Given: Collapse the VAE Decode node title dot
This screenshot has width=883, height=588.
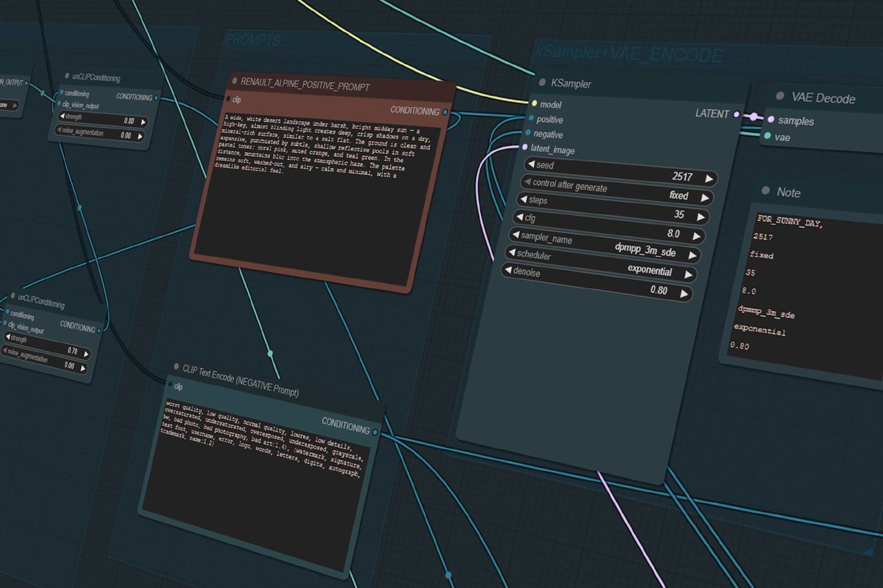Looking at the screenshot, I should (x=780, y=97).
